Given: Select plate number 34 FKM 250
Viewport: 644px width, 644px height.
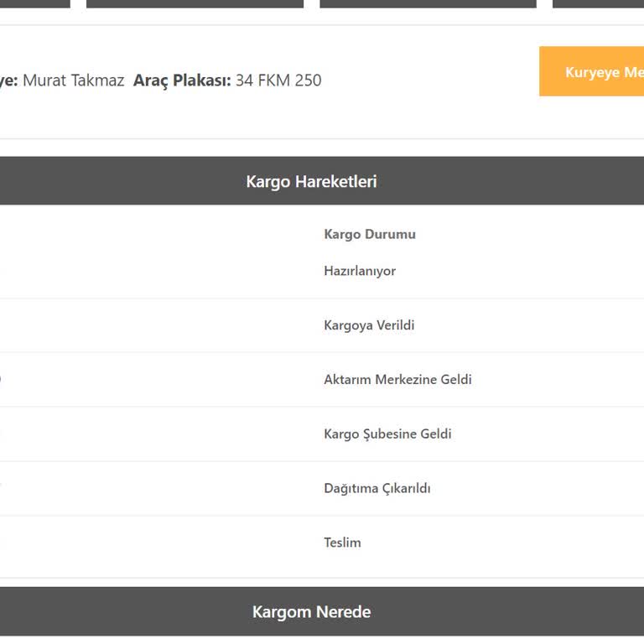Looking at the screenshot, I should [x=278, y=80].
